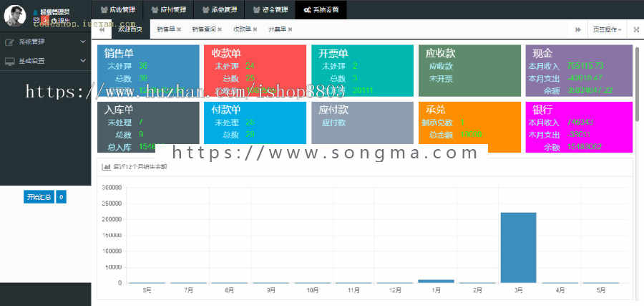Open the 银行 summary card
This screenshot has height=306, width=644.
tap(579, 127)
